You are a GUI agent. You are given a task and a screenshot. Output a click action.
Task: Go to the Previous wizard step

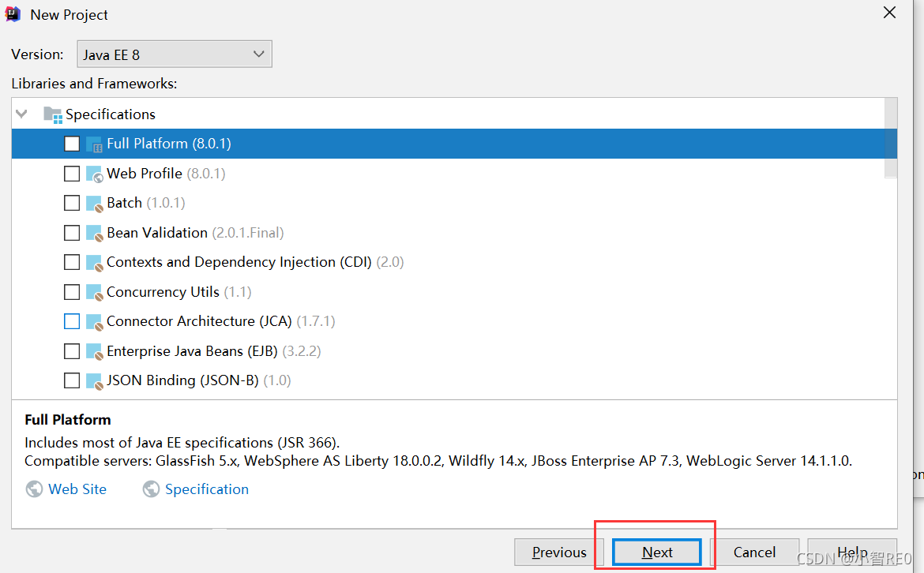[558, 552]
